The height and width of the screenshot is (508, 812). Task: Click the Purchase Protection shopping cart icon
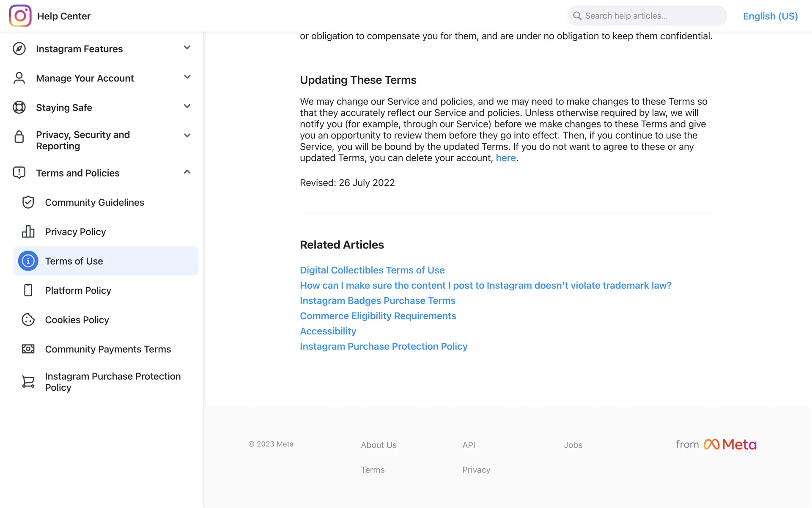pyautogui.click(x=28, y=382)
